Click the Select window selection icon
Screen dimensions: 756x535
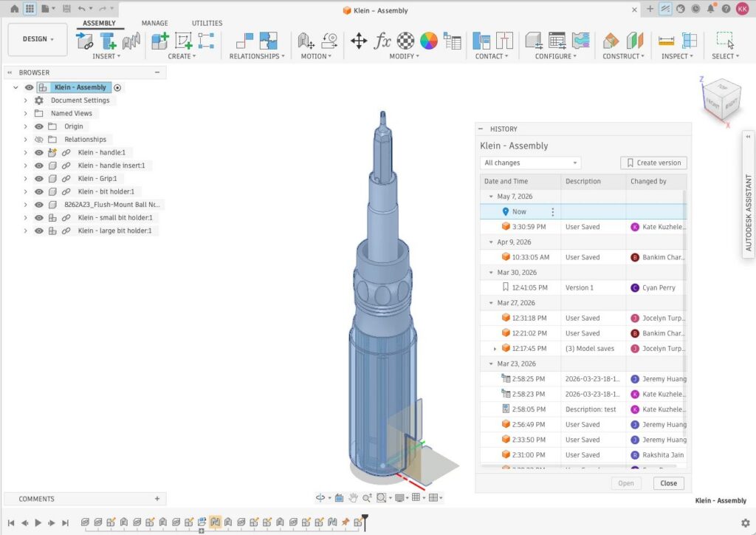click(725, 41)
